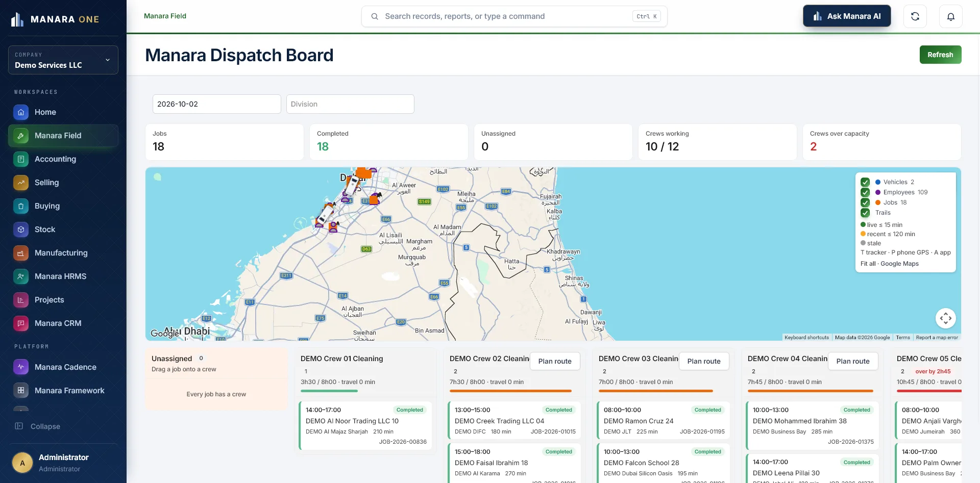This screenshot has height=483, width=980.
Task: Plan route for DEMO Crew 03
Action: coord(704,361)
